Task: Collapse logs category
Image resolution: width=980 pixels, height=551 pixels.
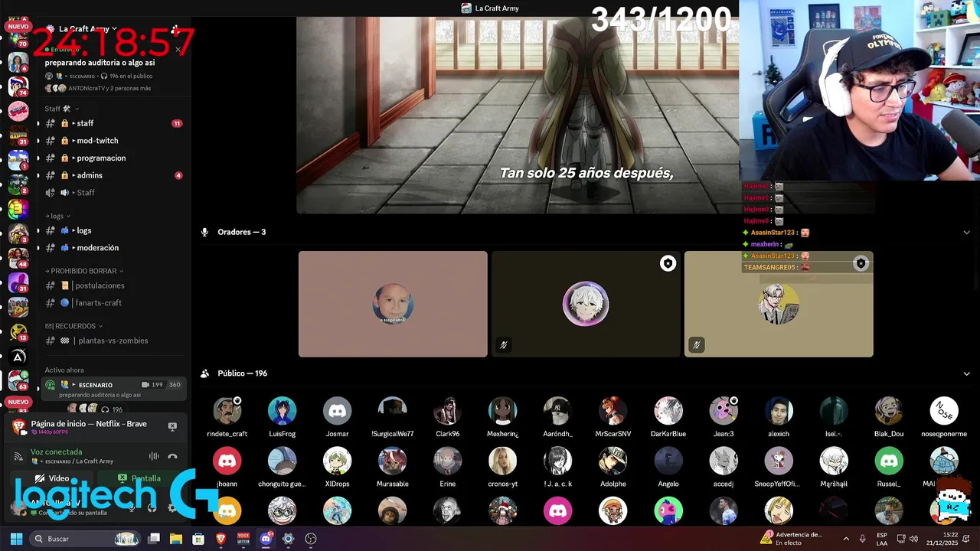Action: click(57, 216)
